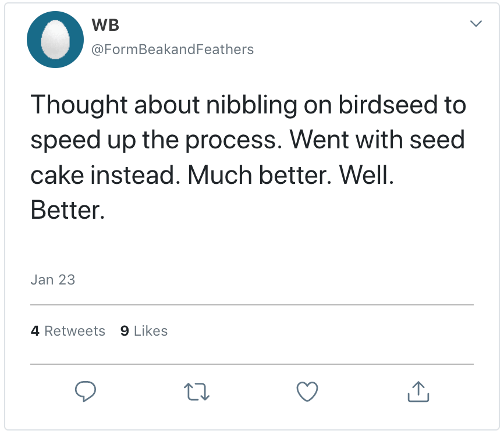View the 4 Retweets list
Image resolution: width=504 pixels, height=434 pixels.
click(x=68, y=331)
